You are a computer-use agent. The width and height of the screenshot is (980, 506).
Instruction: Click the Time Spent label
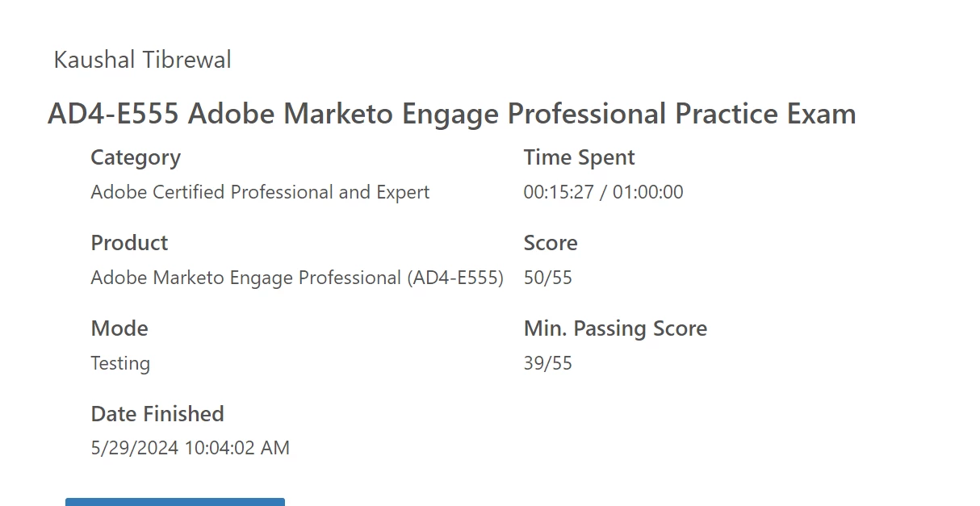click(x=580, y=158)
